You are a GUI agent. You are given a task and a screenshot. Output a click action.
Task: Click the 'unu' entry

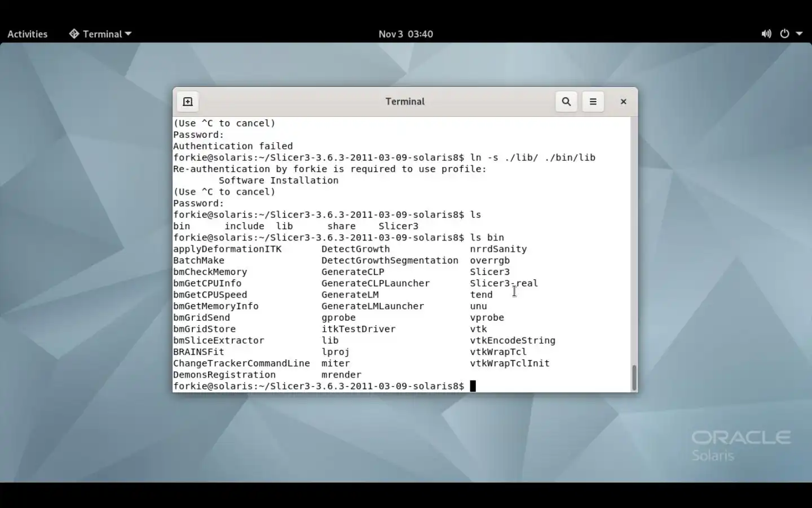(x=478, y=306)
